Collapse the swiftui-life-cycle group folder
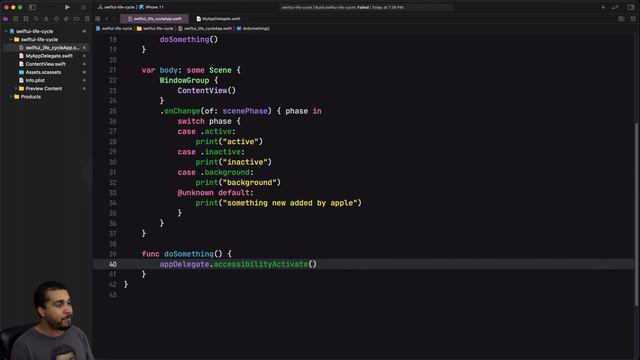Screen dimensions: 640x360 point(11,40)
